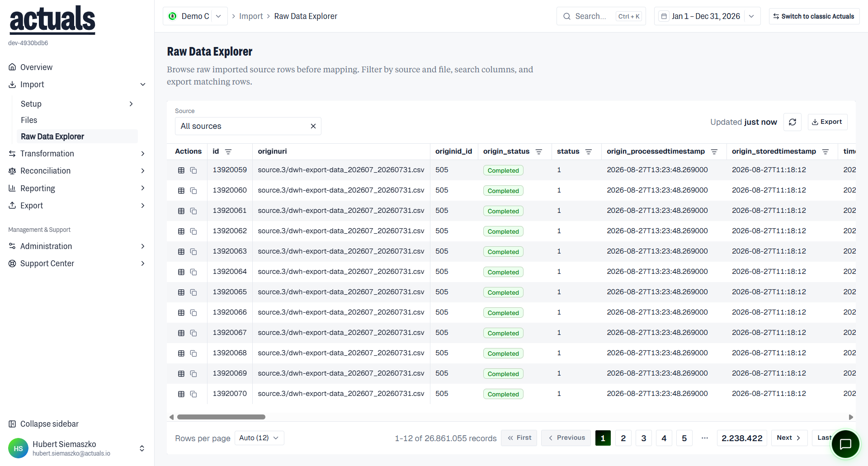
Task: Open the user account menu
Action: (x=77, y=448)
